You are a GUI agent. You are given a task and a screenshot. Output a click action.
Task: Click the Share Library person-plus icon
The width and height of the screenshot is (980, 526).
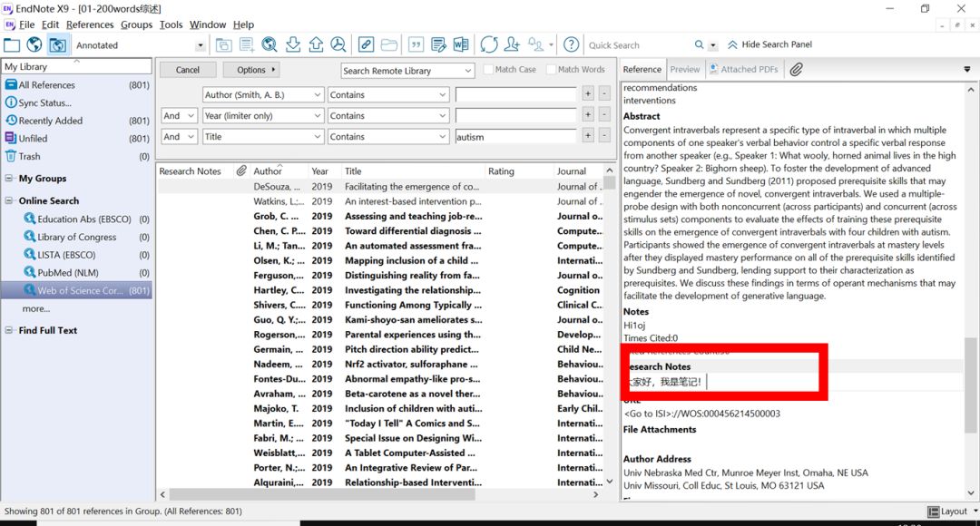(x=512, y=45)
